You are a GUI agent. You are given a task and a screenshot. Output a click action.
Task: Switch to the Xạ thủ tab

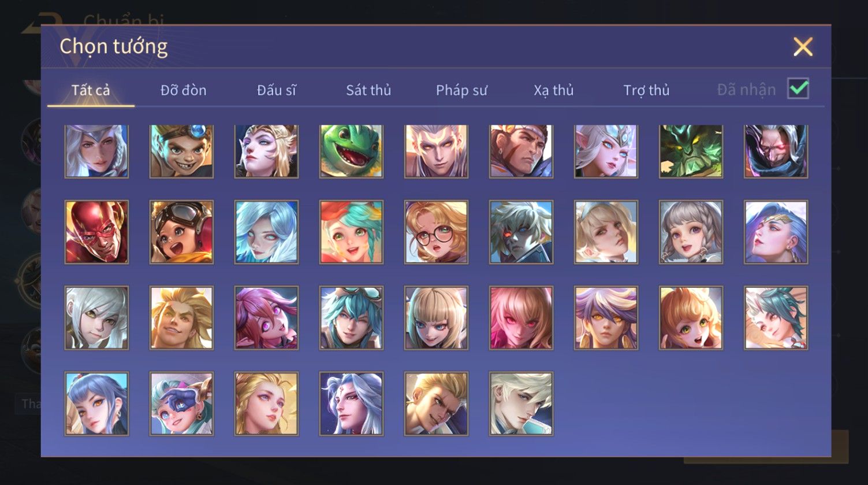(x=553, y=90)
